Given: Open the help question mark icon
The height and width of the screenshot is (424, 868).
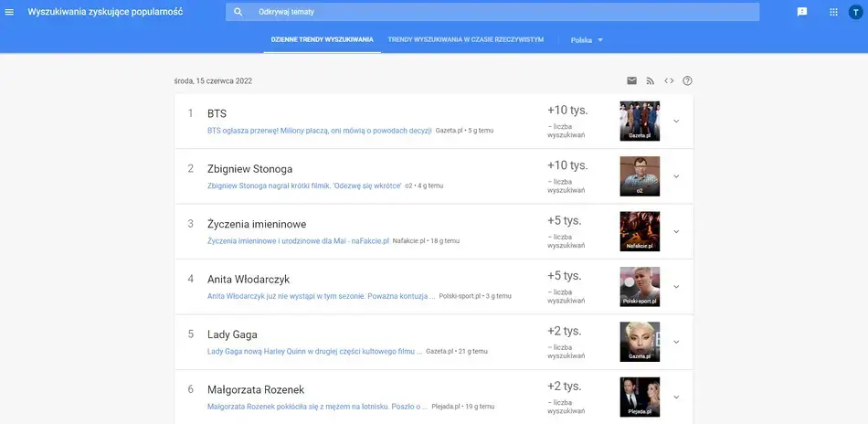Looking at the screenshot, I should tap(688, 80).
